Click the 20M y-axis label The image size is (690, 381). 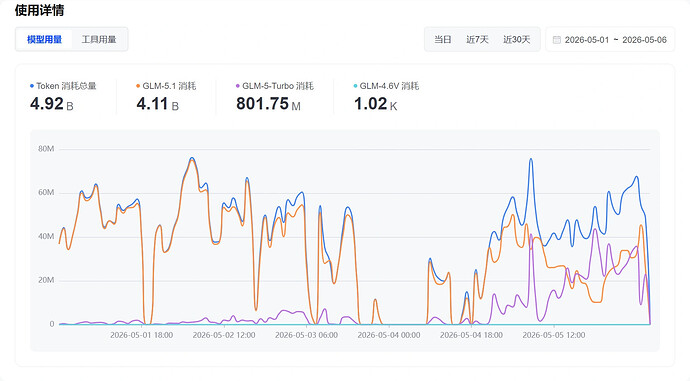click(46, 280)
